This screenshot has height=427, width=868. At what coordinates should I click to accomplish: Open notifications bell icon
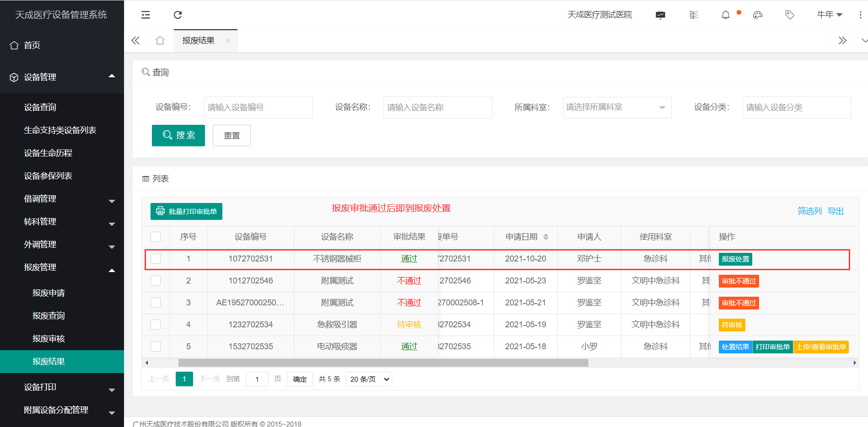(x=726, y=15)
